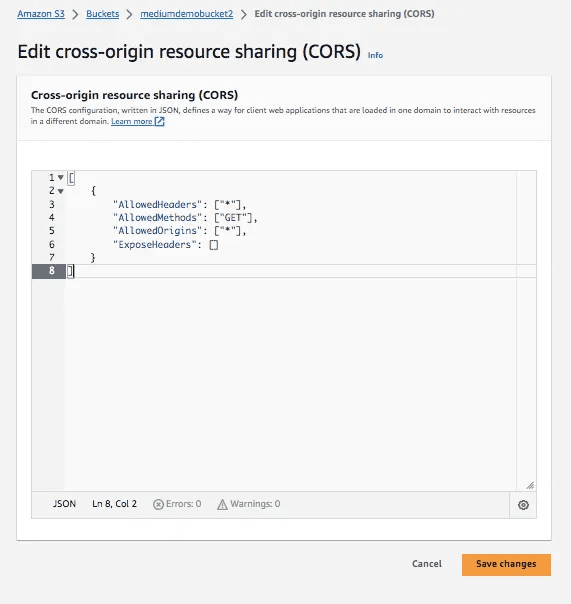The width and height of the screenshot is (571, 604).
Task: Click breadcrumb chevron after mediumdemobucket2
Action: [x=244, y=14]
